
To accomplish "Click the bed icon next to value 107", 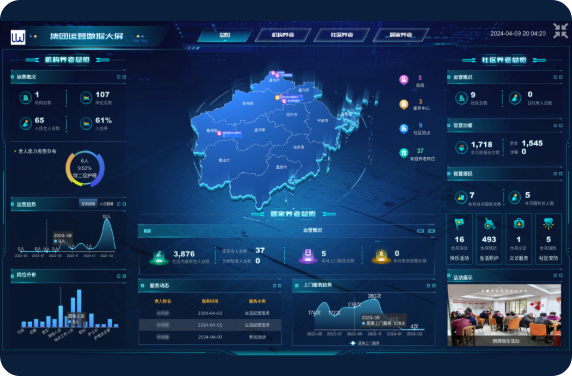I will pyautogui.click(x=86, y=98).
